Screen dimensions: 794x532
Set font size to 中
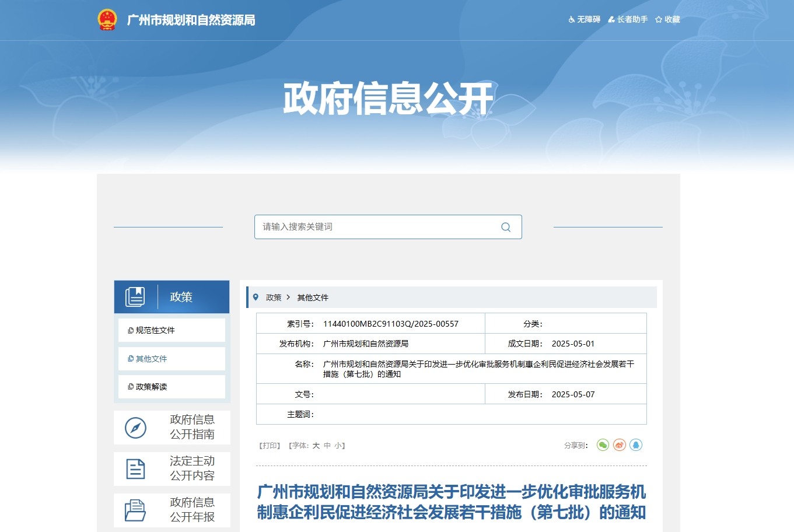[327, 446]
